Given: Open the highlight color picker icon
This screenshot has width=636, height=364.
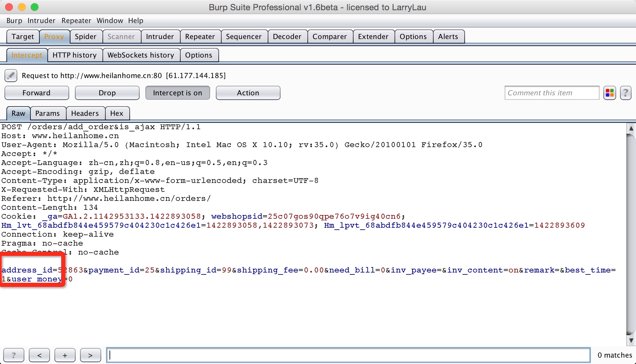Looking at the screenshot, I should click(610, 93).
